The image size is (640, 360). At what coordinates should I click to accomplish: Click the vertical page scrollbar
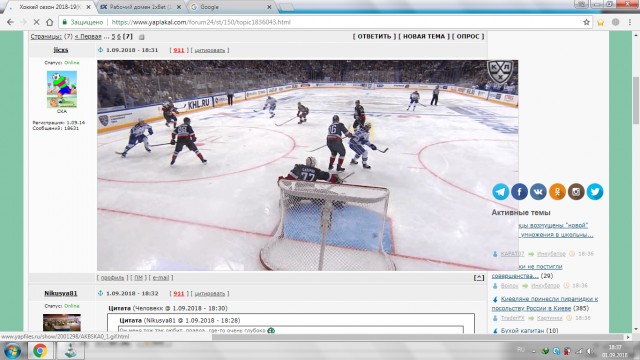point(636,100)
